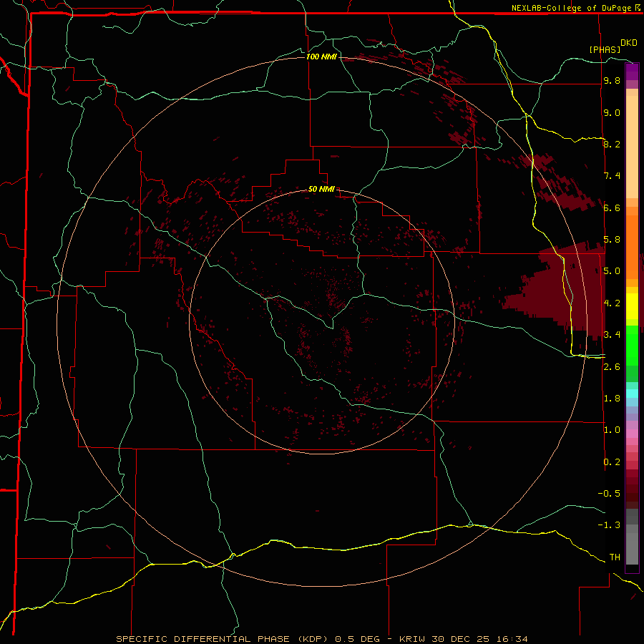The image size is (644, 644).
Task: Click the light peach color bar segment
Action: point(632,147)
